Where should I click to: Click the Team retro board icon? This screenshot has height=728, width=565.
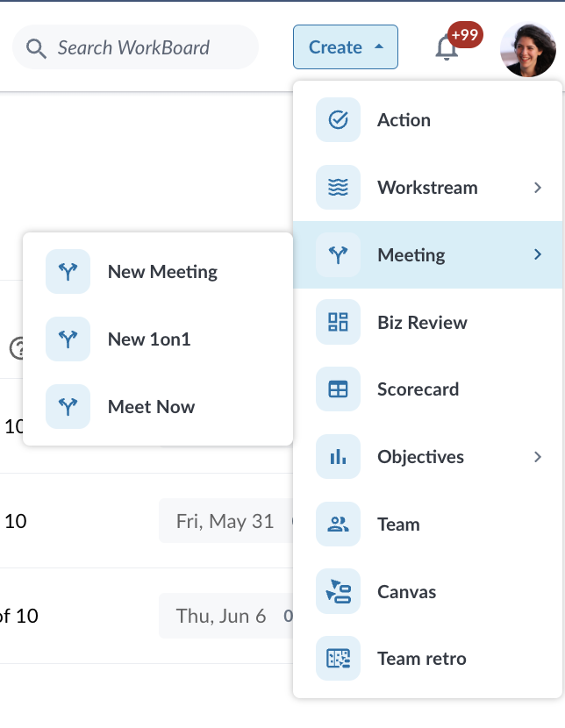(x=338, y=659)
